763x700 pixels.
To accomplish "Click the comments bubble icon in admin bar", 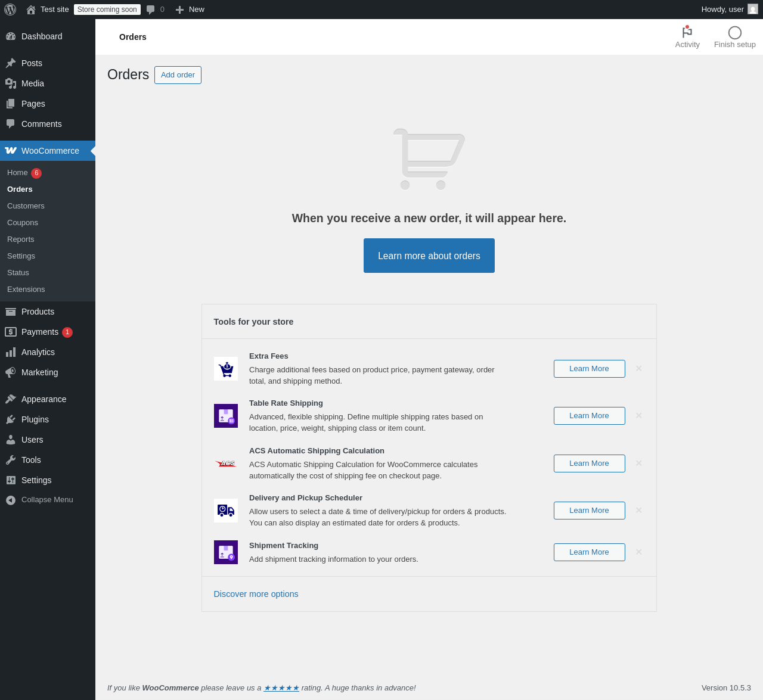I will (151, 10).
